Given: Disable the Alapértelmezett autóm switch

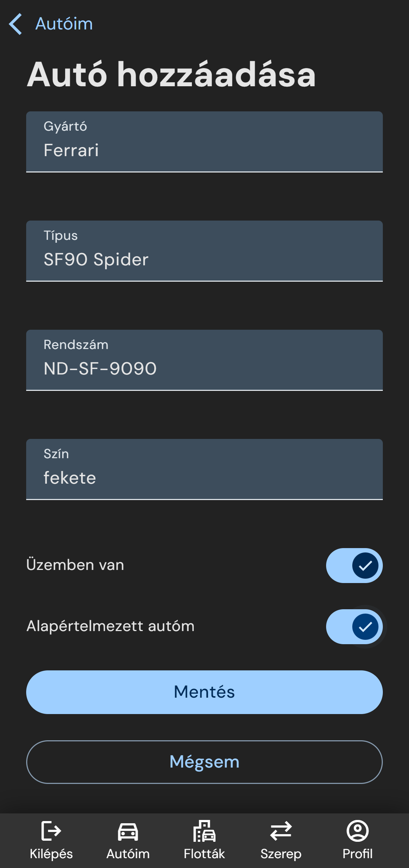Looking at the screenshot, I should click(354, 626).
